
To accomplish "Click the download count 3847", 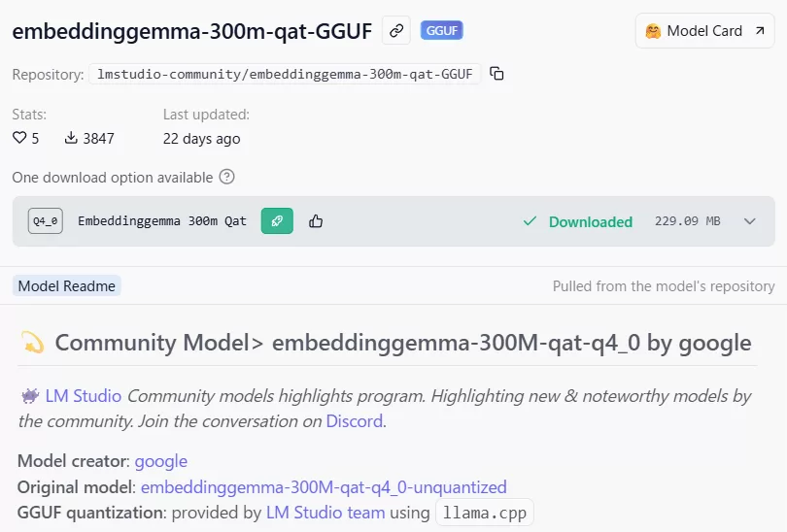I will (98, 139).
